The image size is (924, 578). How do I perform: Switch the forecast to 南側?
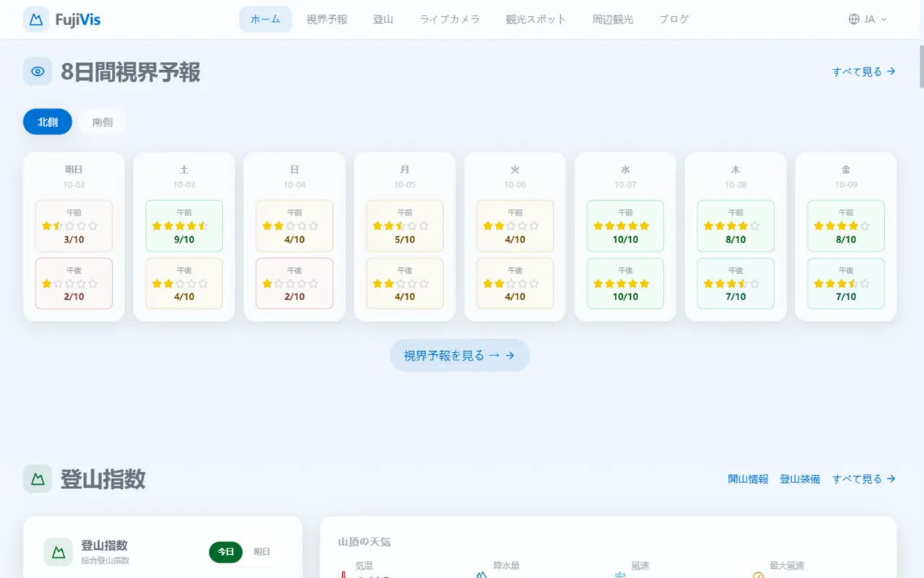(103, 122)
